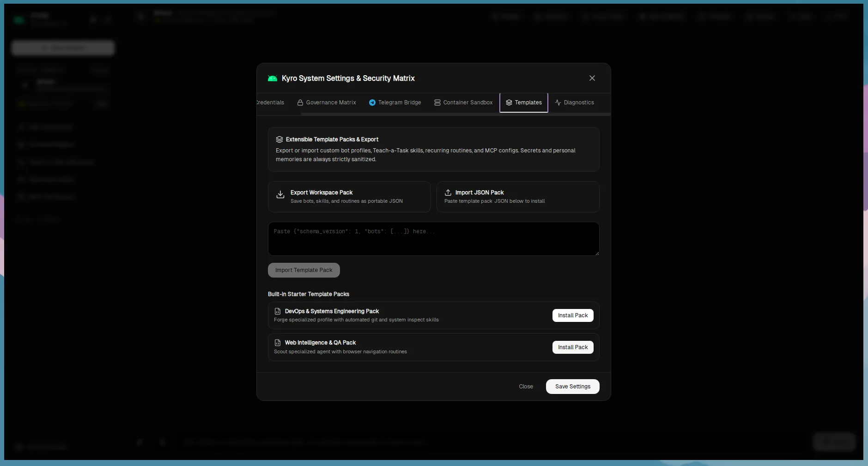Image resolution: width=868 pixels, height=466 pixels.
Task: Click the Save Settings button
Action: click(x=573, y=387)
